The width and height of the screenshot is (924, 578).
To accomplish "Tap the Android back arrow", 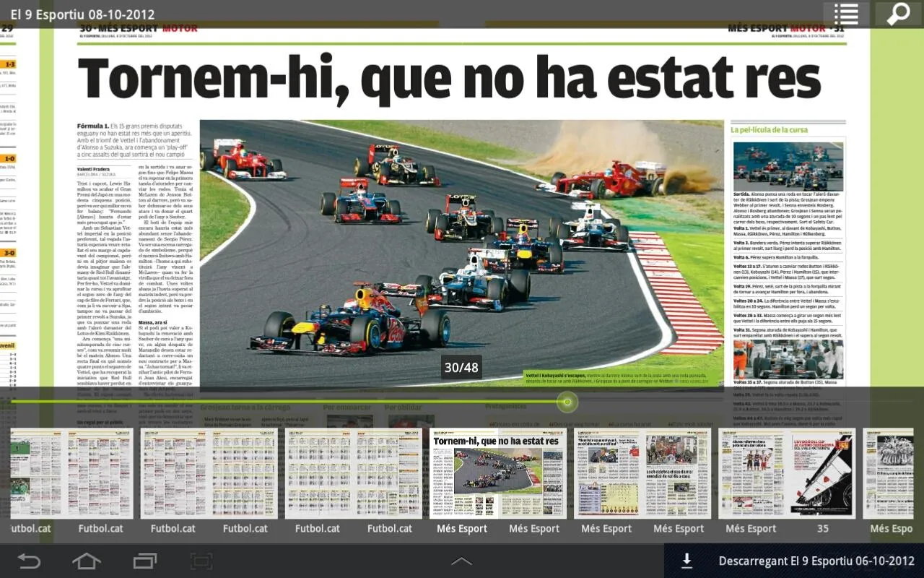I will [x=29, y=561].
